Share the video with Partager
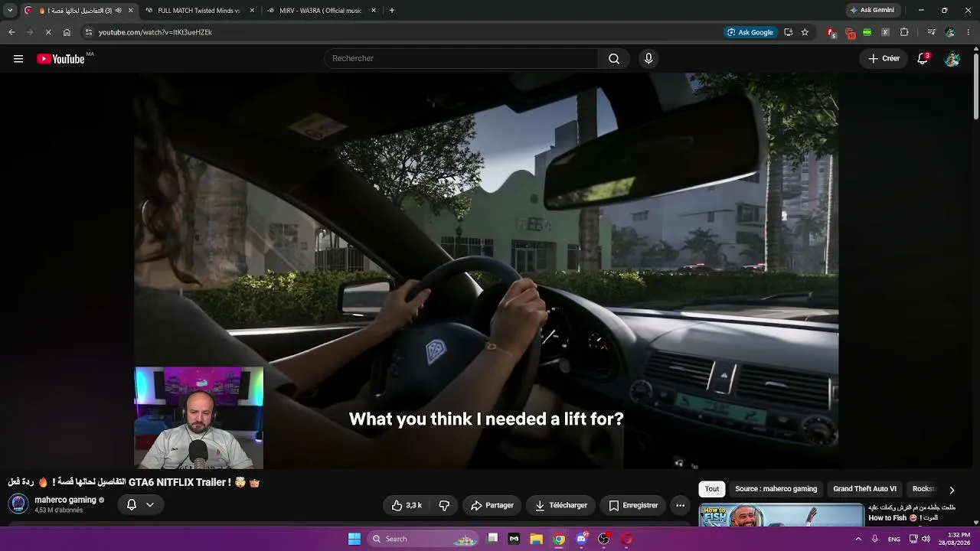The height and width of the screenshot is (551, 980). (492, 505)
